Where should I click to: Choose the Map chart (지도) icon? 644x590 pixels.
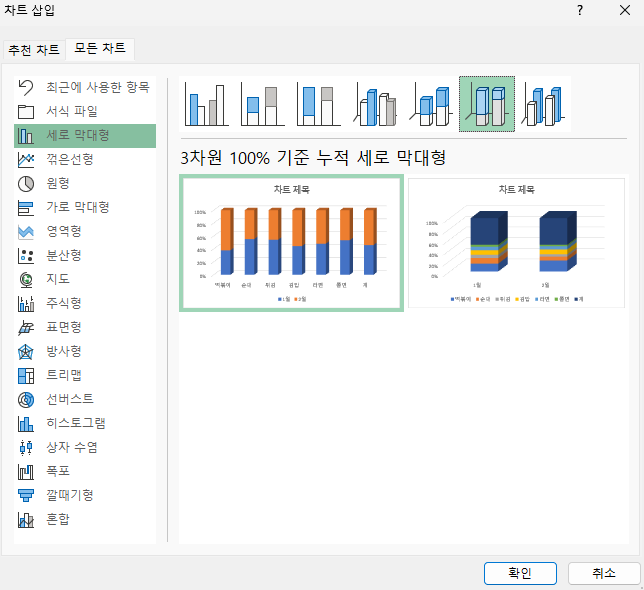click(x=26, y=280)
